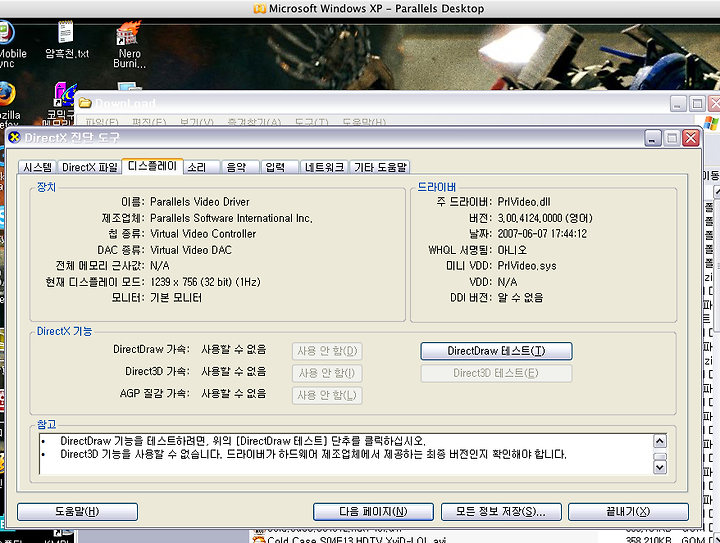Switch to the DirectX 파일 tab
This screenshot has height=543, width=720.
point(90,167)
